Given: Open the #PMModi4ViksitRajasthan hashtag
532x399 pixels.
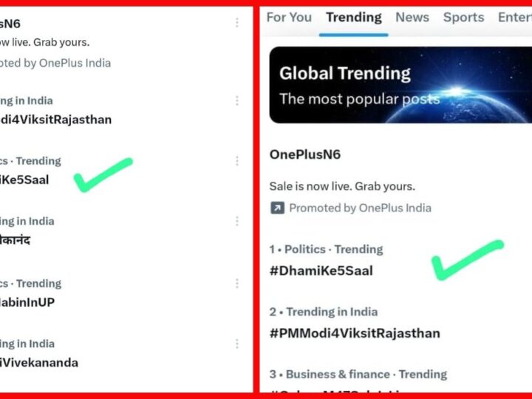Looking at the screenshot, I should [355, 333].
